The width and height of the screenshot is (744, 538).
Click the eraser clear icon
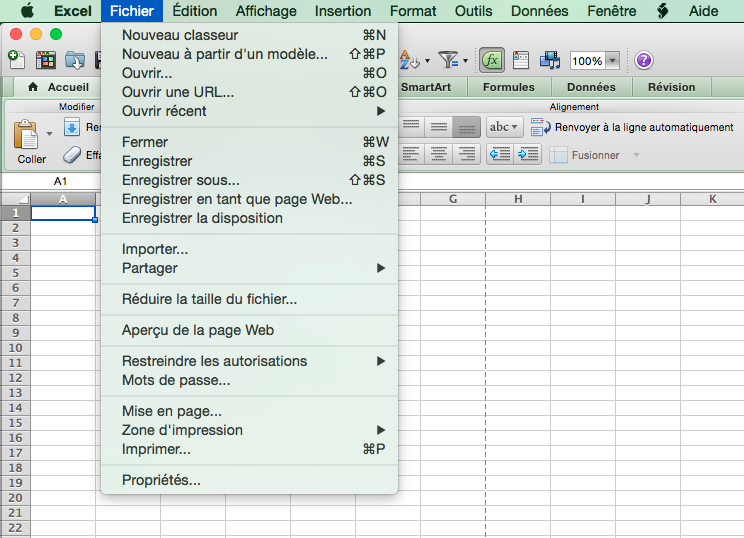[72, 155]
